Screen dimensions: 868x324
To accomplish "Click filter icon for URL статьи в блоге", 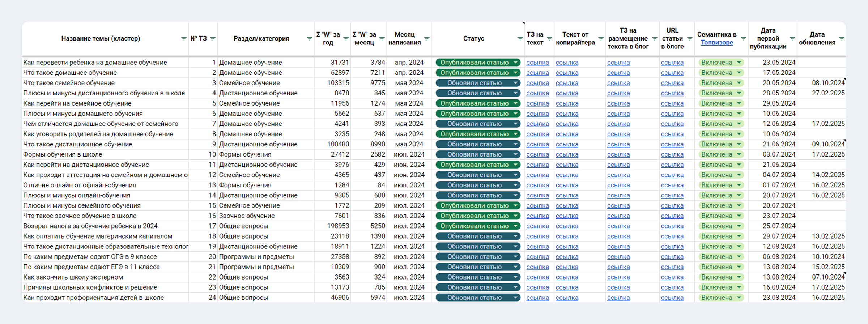I will (x=689, y=39).
